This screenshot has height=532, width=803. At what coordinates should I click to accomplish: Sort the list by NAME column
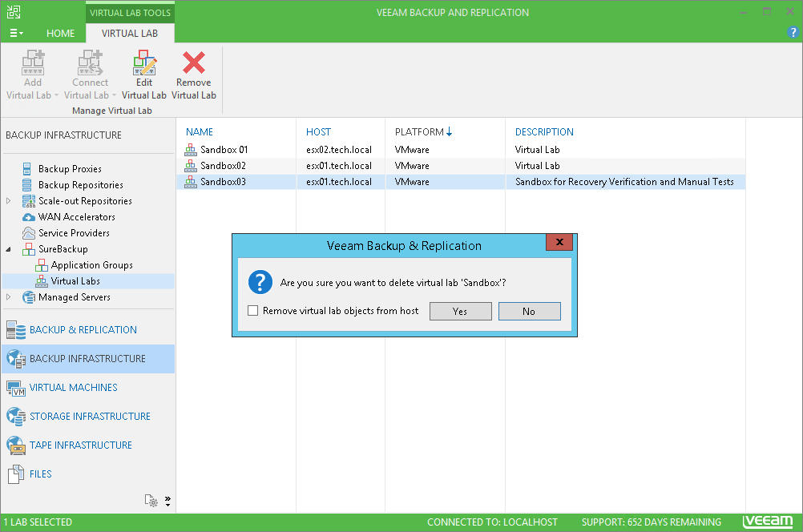[200, 132]
